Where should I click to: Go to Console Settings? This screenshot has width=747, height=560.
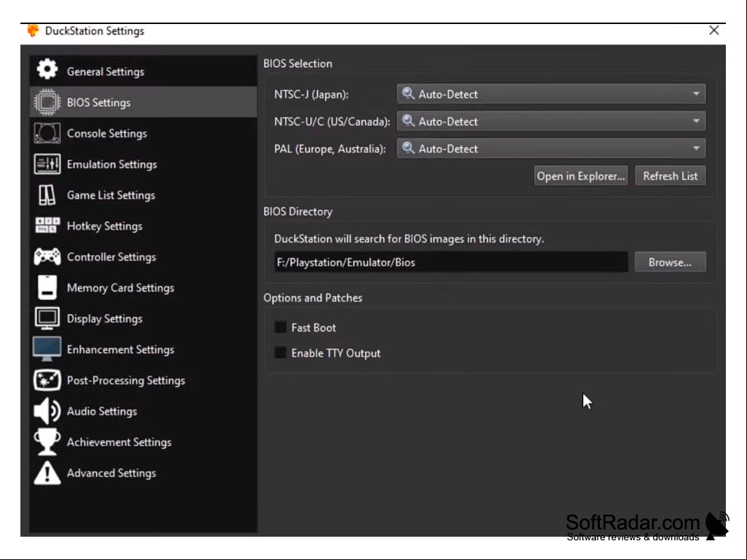(x=144, y=133)
